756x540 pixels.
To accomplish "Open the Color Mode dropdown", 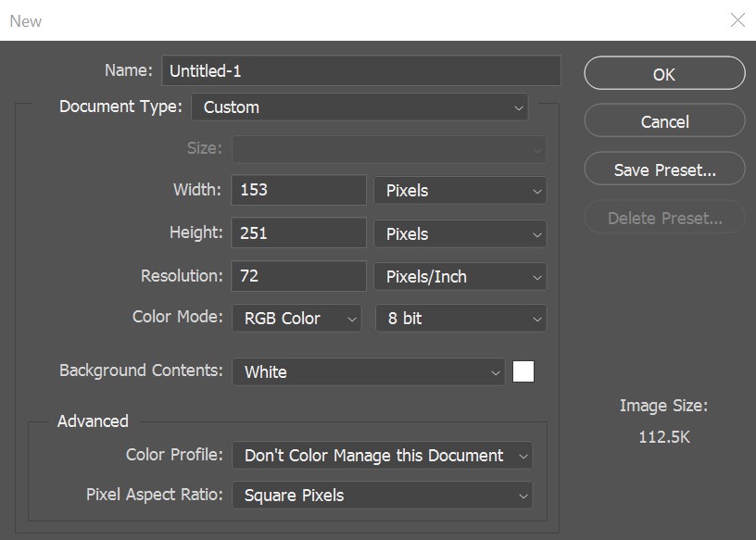I will tap(296, 318).
